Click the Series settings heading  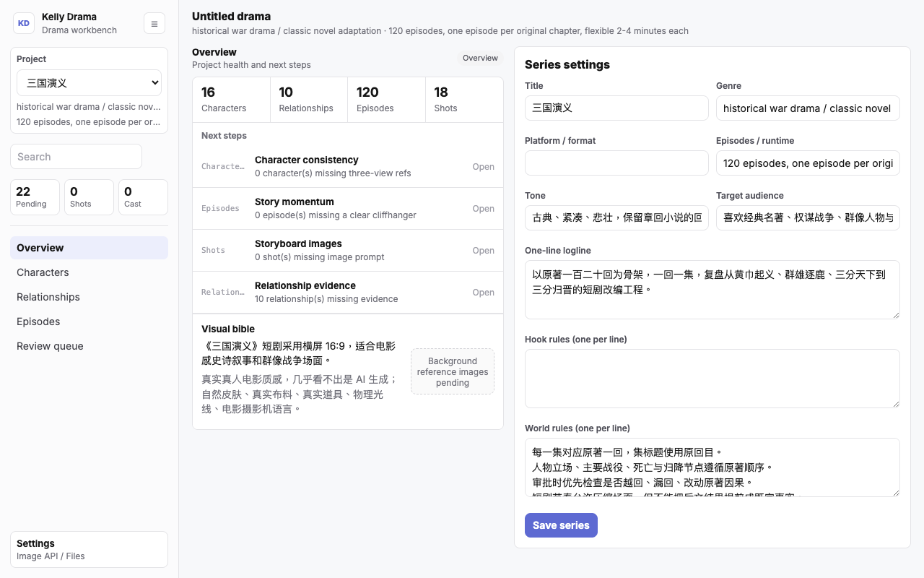pos(567,64)
